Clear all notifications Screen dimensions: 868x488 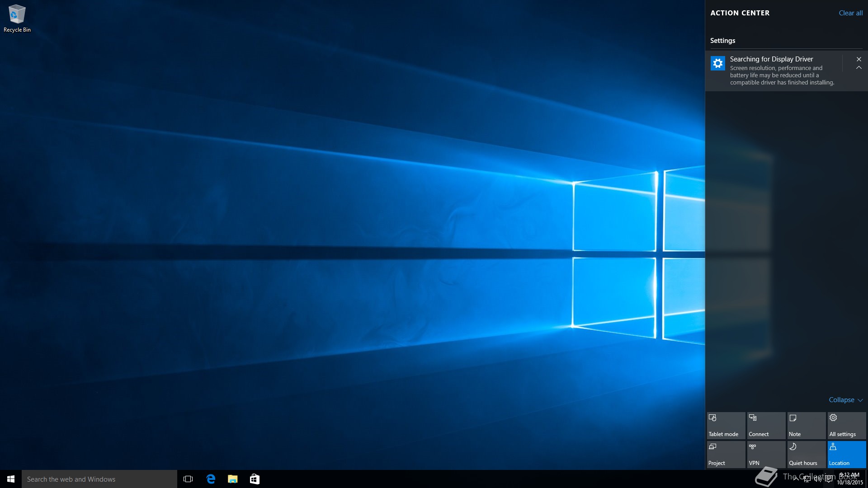850,13
